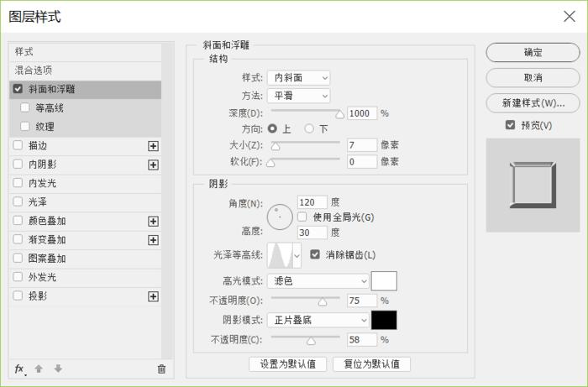Select 斜面和浮雕 item label
The height and width of the screenshot is (387, 588).
(52, 89)
